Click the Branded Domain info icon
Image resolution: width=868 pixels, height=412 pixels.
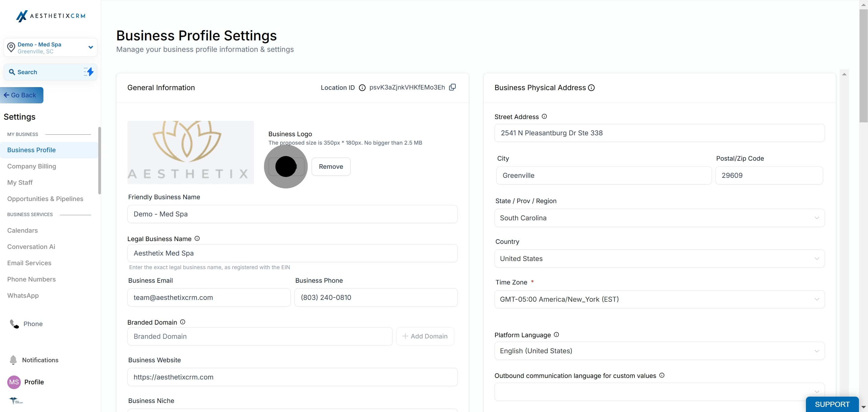(183, 322)
